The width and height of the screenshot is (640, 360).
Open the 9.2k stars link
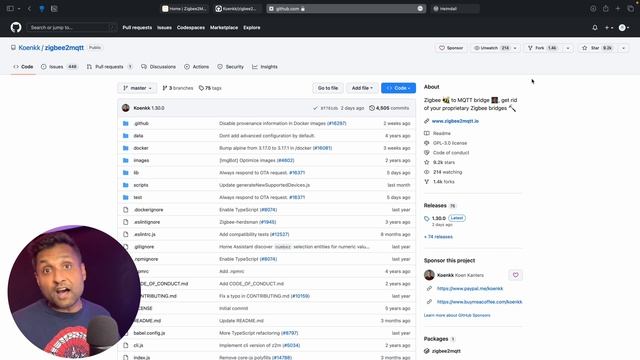[x=444, y=162]
